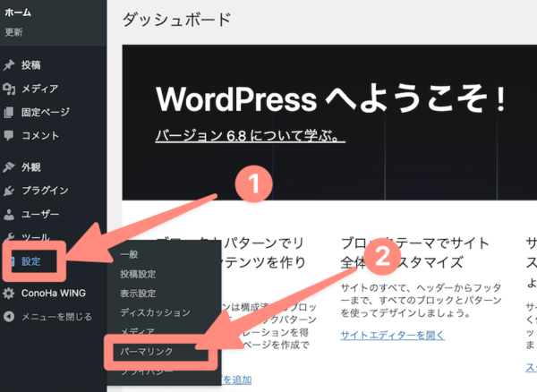Choose 一般 in the settings flyout
Viewport: 537px width, 392px height.
130,254
